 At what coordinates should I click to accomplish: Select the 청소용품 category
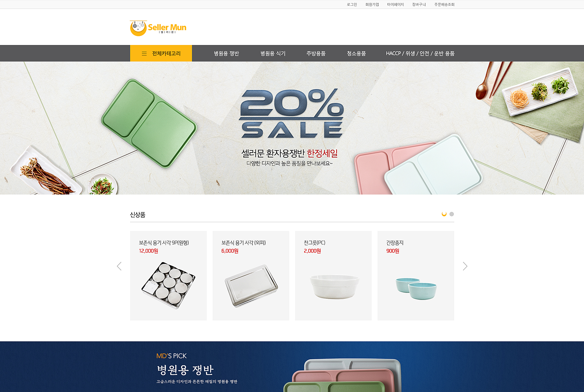click(x=356, y=53)
